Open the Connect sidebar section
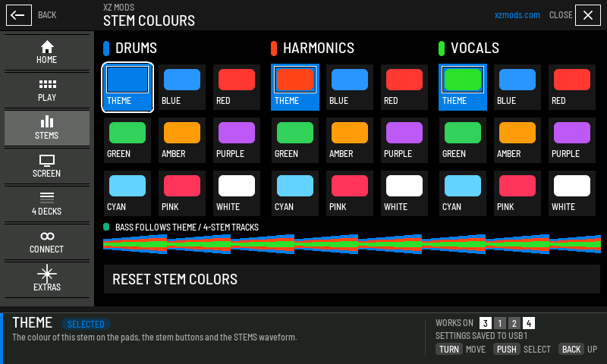The height and width of the screenshot is (364, 607). click(47, 242)
